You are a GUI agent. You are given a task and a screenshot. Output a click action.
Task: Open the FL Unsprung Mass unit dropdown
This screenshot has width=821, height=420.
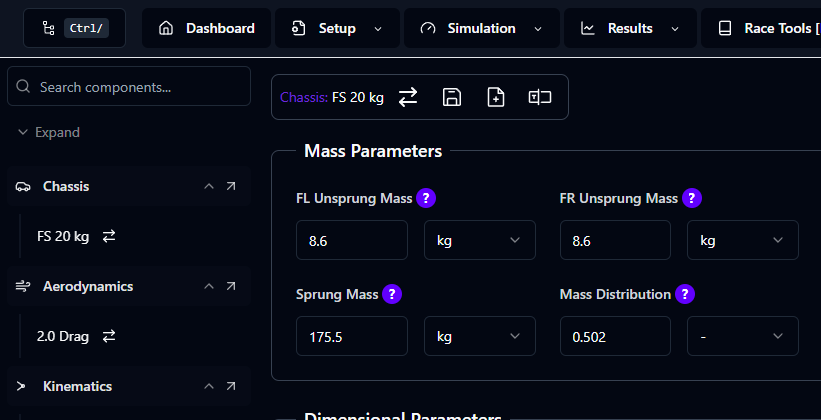pos(479,241)
